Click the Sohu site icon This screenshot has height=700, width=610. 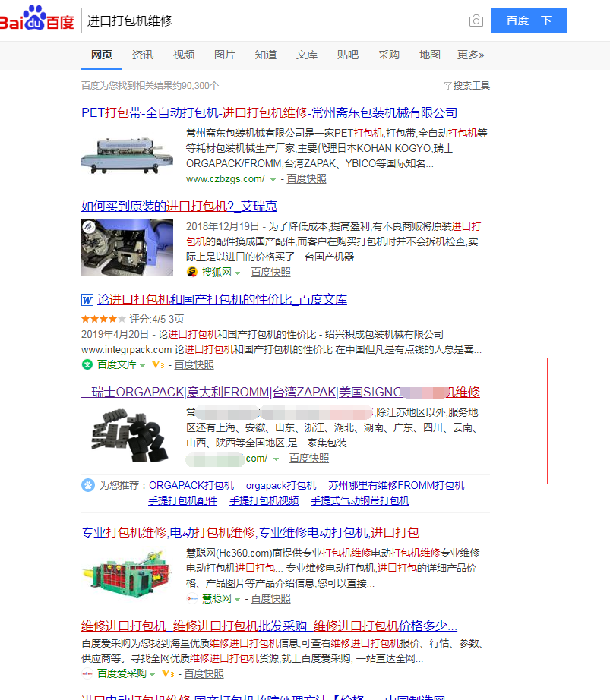coord(192,272)
